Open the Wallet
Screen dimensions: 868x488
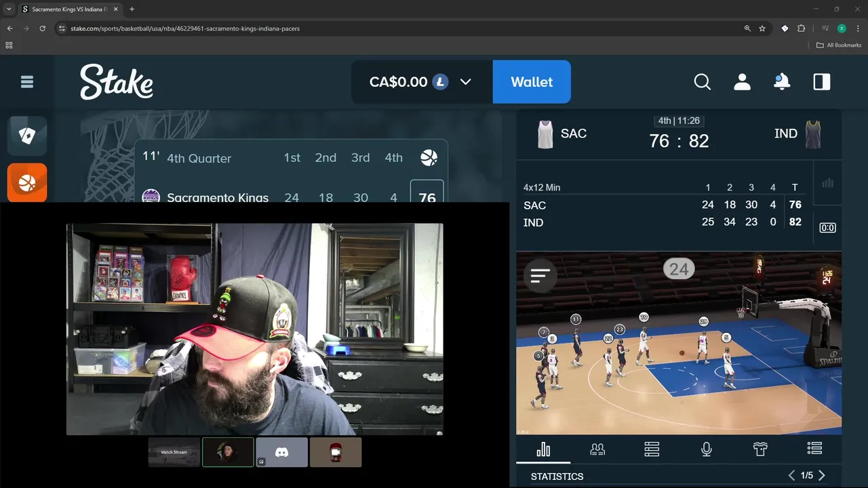click(x=532, y=82)
